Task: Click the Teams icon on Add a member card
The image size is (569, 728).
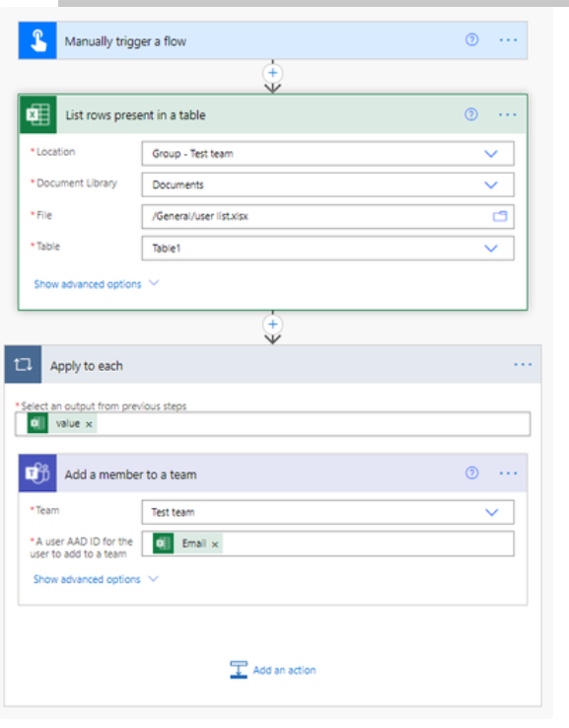Action: [37, 473]
